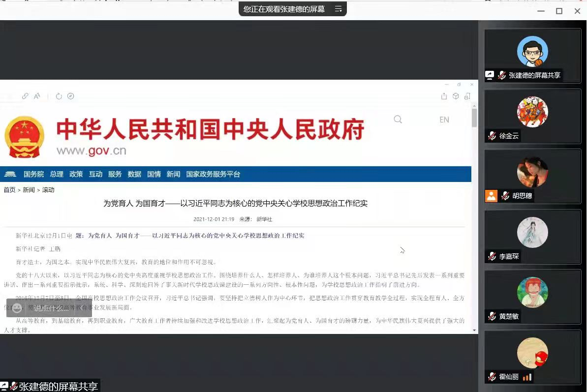Click the muted mic icon on 张建德's tile
The width and height of the screenshot is (587, 392).
[502, 75]
